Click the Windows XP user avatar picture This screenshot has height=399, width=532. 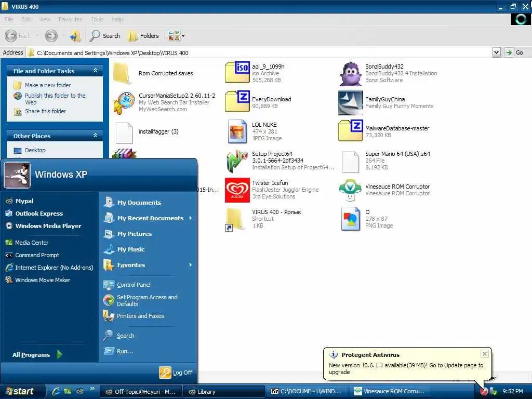[17, 175]
